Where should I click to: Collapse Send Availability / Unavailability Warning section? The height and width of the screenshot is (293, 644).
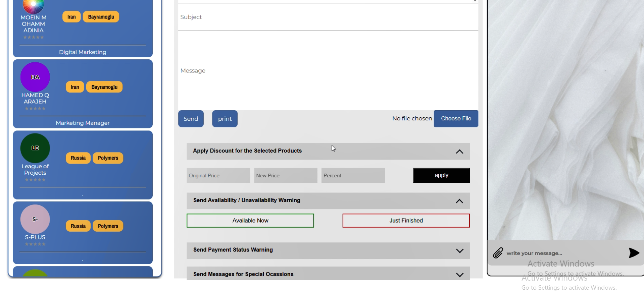point(459,201)
